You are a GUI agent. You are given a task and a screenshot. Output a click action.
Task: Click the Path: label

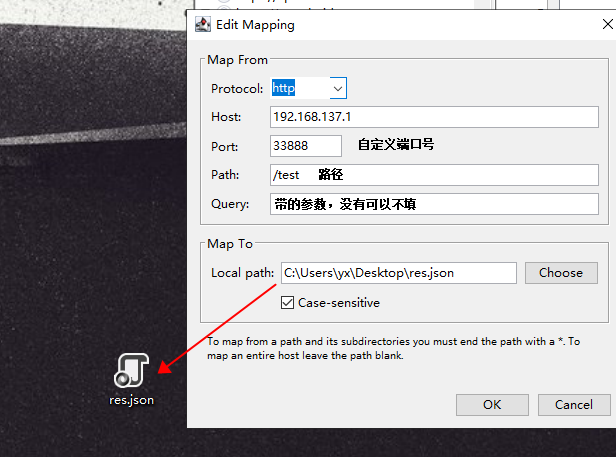225,175
